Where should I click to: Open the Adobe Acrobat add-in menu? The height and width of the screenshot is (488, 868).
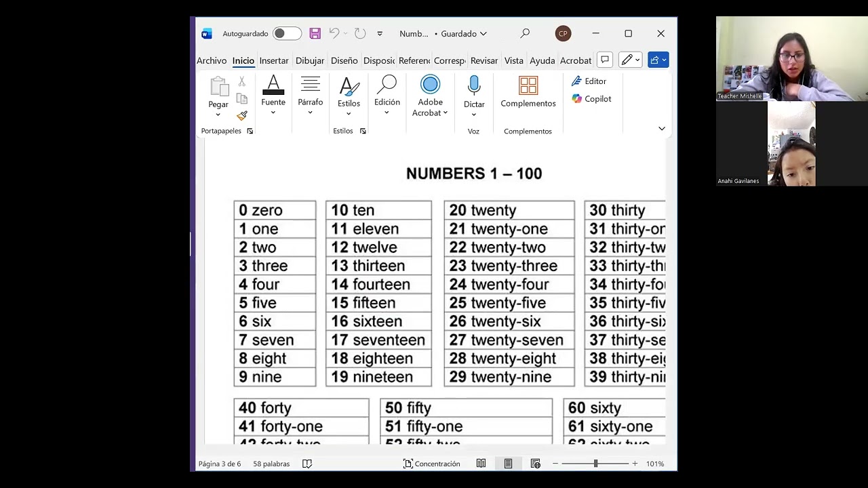click(430, 96)
